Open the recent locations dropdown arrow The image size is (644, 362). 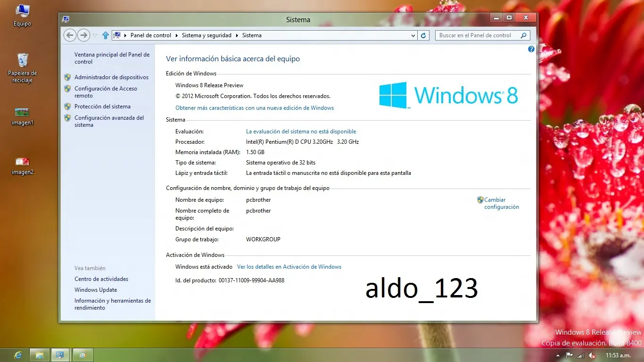pos(95,35)
